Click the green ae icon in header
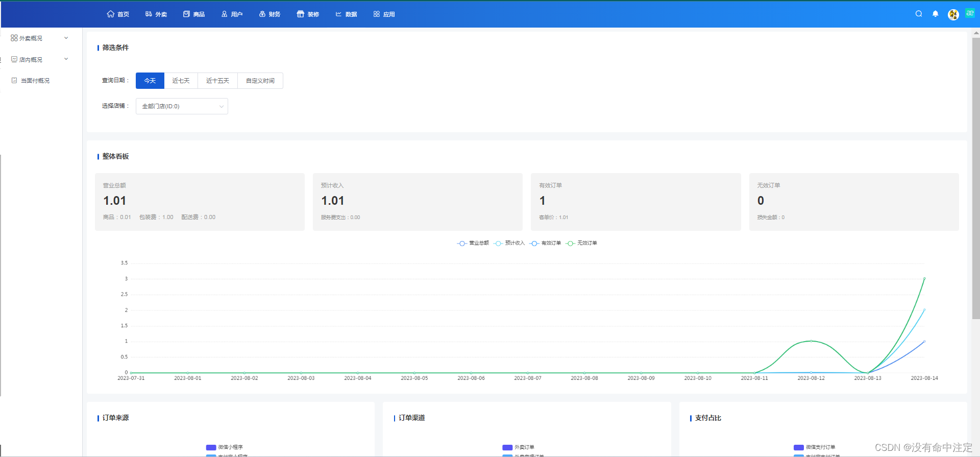This screenshot has width=980, height=457. pyautogui.click(x=970, y=13)
